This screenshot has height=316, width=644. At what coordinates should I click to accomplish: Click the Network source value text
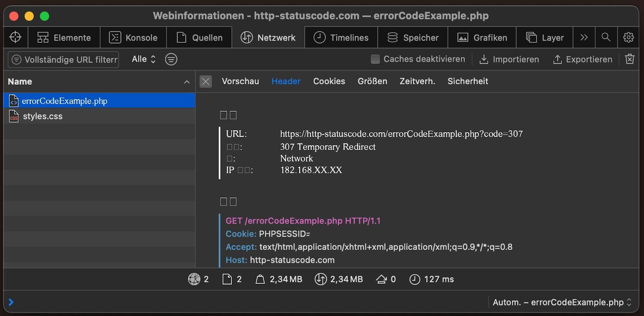click(296, 158)
